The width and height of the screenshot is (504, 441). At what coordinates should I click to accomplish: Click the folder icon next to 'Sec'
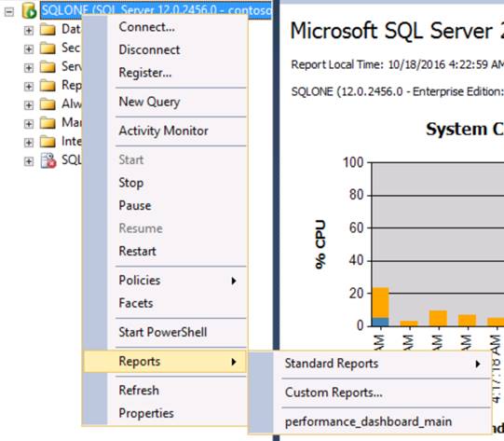point(48,48)
